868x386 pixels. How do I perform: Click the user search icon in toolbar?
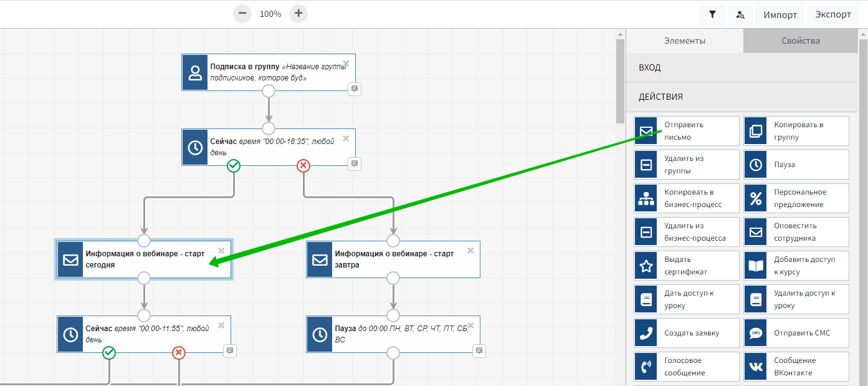[x=740, y=14]
